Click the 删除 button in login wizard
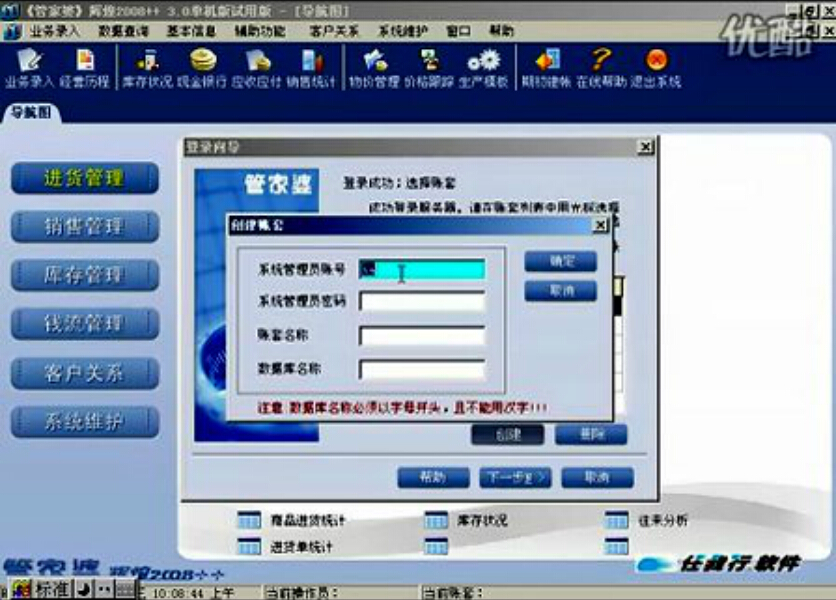This screenshot has width=836, height=600. pyautogui.click(x=591, y=435)
